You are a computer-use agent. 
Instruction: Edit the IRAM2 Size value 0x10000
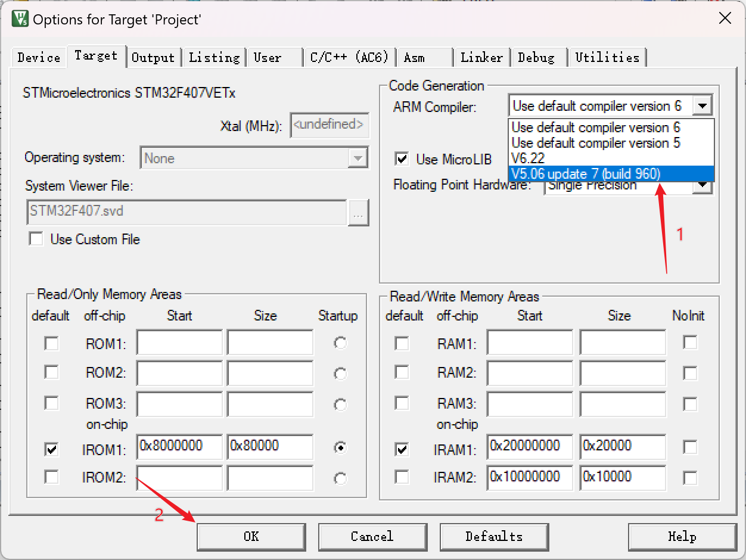[x=623, y=478]
